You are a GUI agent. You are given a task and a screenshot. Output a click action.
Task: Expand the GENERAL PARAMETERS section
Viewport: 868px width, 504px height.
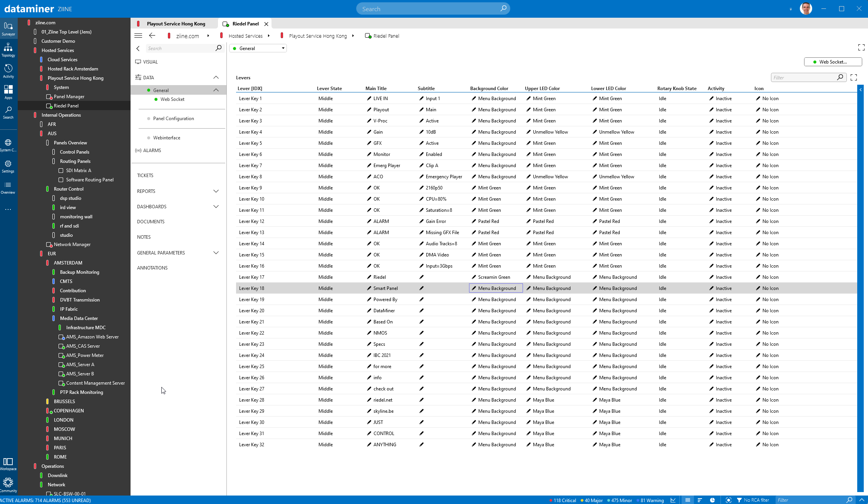click(216, 253)
